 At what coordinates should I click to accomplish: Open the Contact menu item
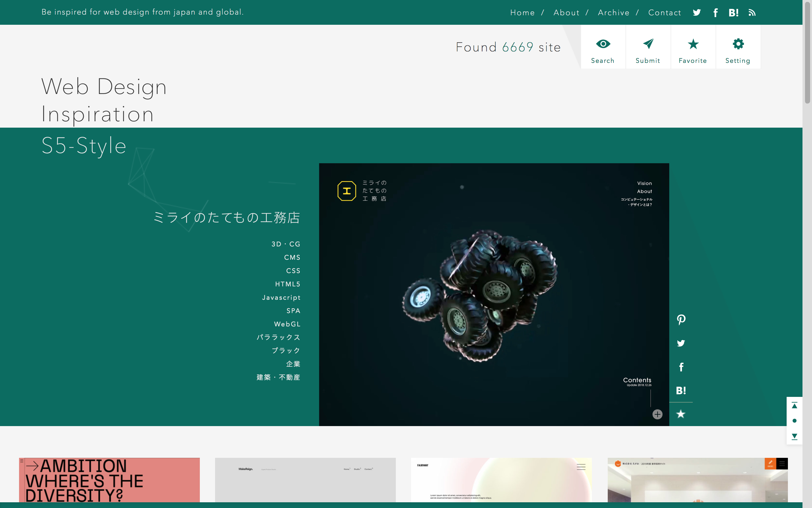pyautogui.click(x=665, y=13)
